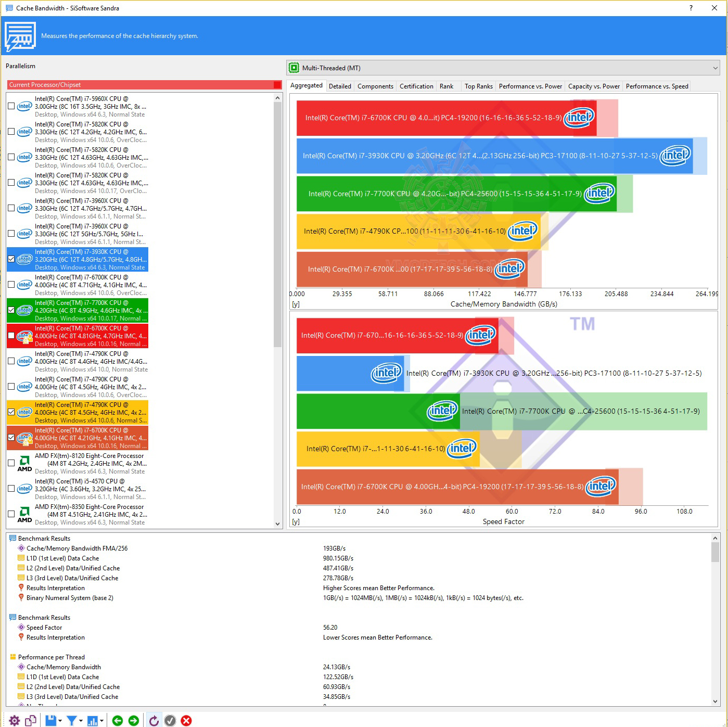Click the Cache Bandwidth banner icon
The image size is (728, 727).
click(x=20, y=36)
